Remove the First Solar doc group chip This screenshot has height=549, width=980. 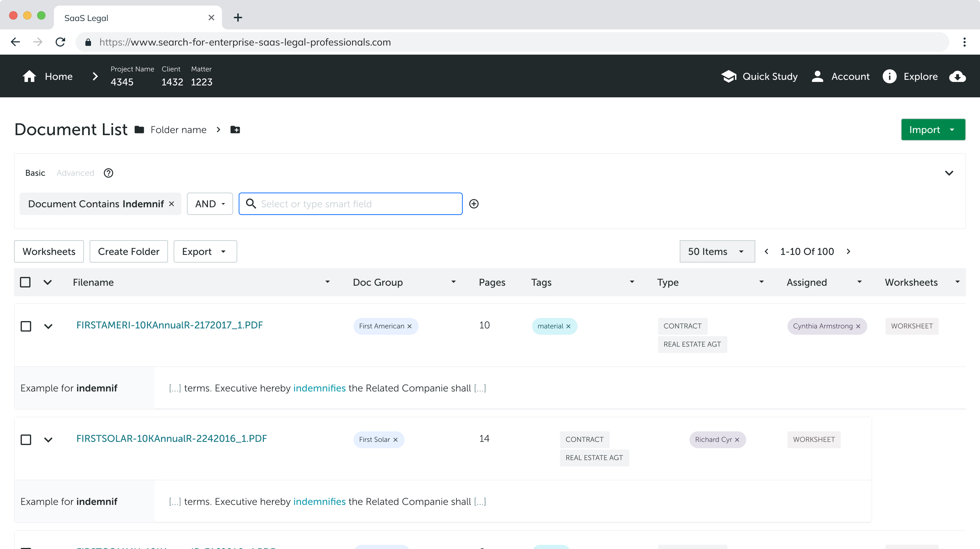tap(395, 440)
